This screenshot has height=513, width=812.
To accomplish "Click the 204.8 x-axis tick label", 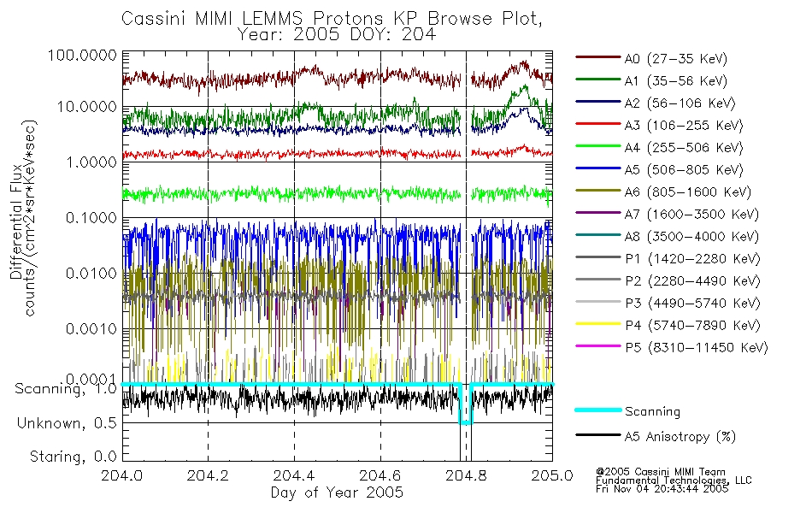I will 466,475.
